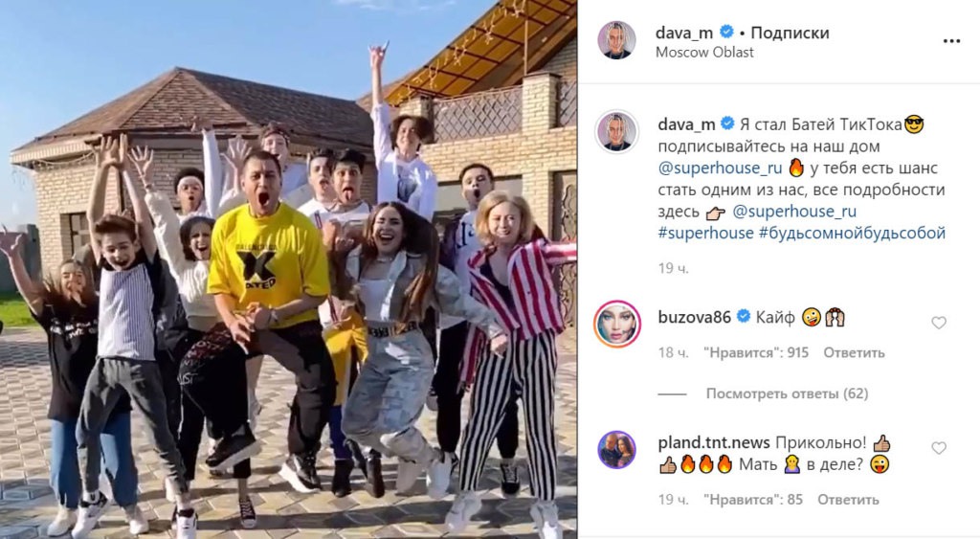Click dava_m profile avatar in post header
This screenshot has height=539, width=980.
[617, 40]
